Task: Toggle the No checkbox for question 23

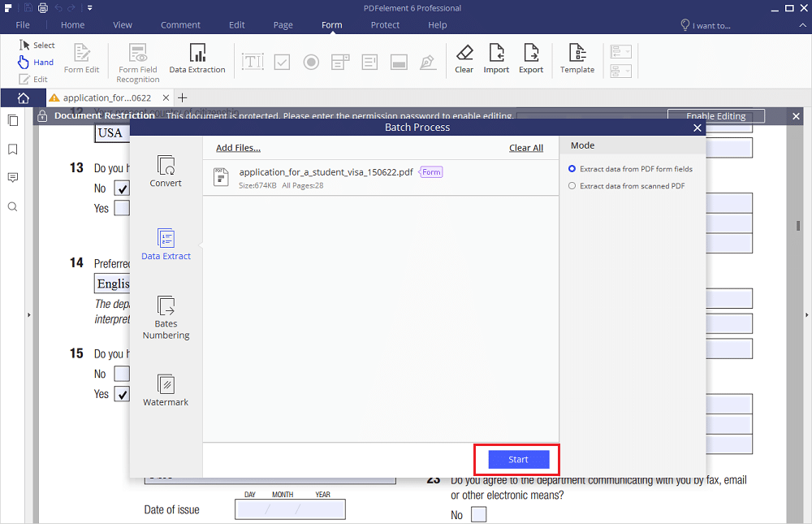Action: click(x=479, y=515)
